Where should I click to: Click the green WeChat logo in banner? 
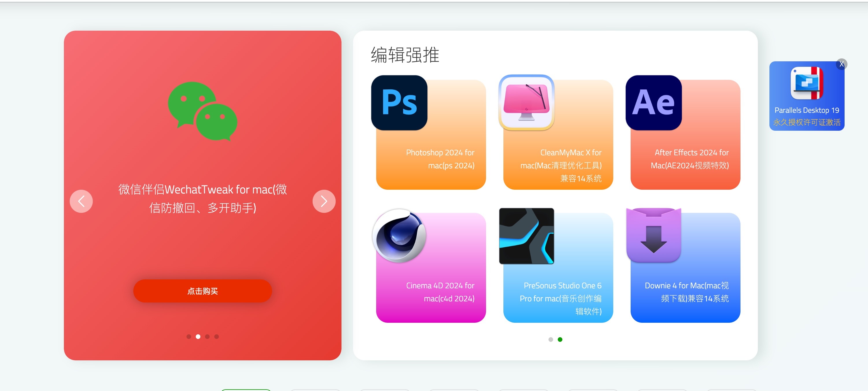coord(202,111)
